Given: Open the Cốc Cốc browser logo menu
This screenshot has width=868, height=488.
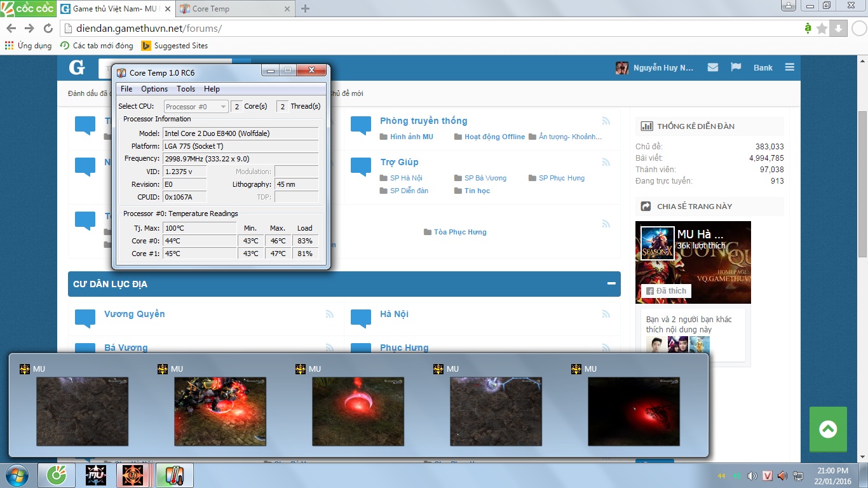Looking at the screenshot, I should [27, 9].
